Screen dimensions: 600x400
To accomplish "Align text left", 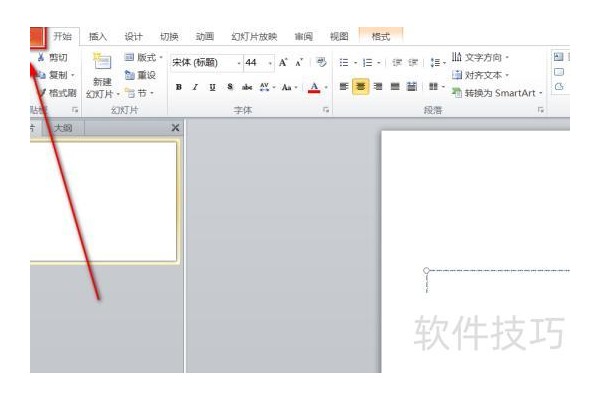I will [x=344, y=87].
